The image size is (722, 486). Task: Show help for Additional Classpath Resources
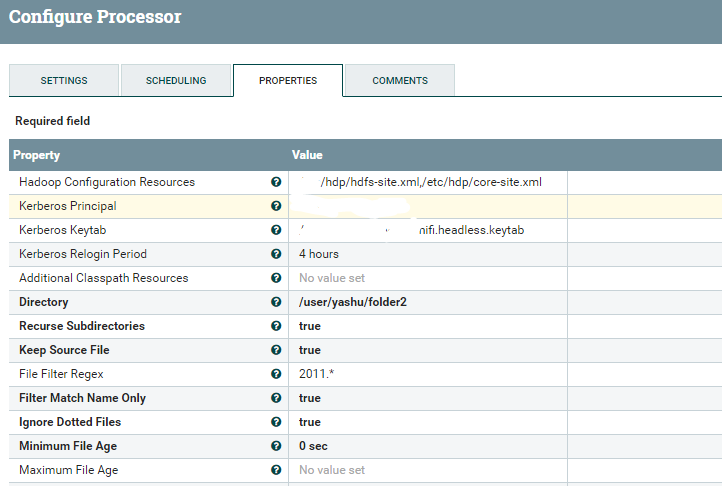pos(276,279)
